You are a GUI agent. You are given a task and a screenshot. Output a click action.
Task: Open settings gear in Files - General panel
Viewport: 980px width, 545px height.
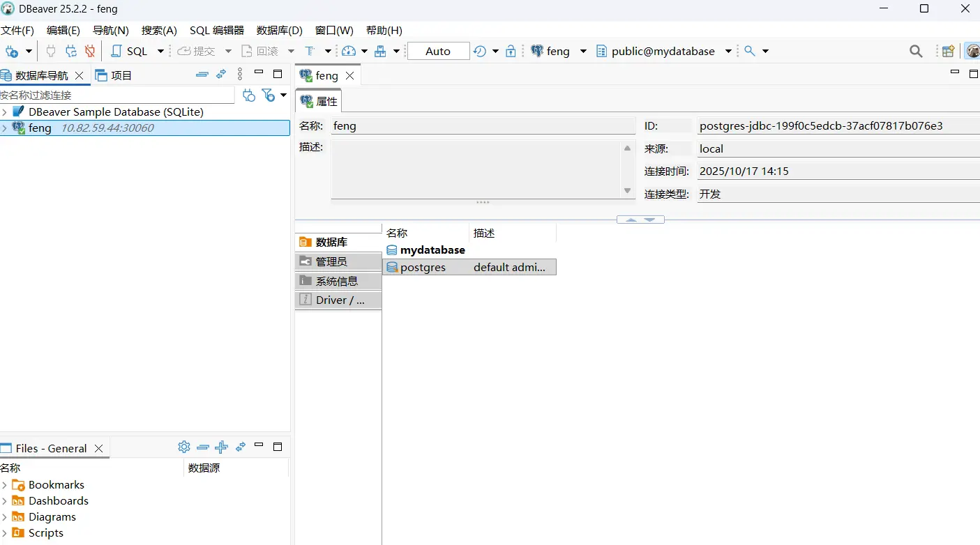183,447
